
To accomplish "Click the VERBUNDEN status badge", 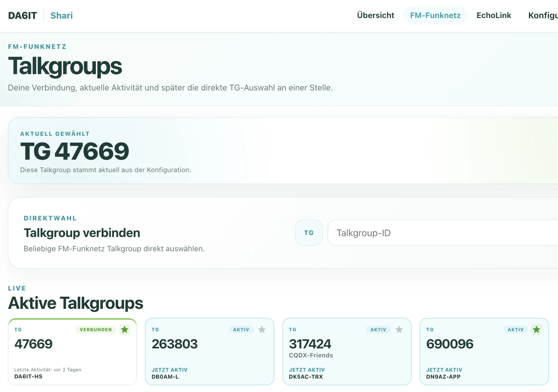I will pos(96,329).
